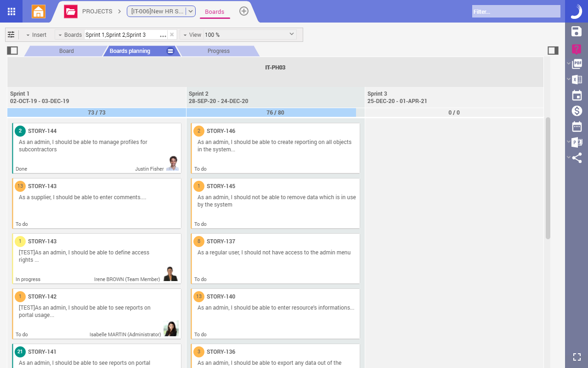Type in the Filter search field
Image resolution: width=588 pixels, height=368 pixels.
click(x=515, y=11)
